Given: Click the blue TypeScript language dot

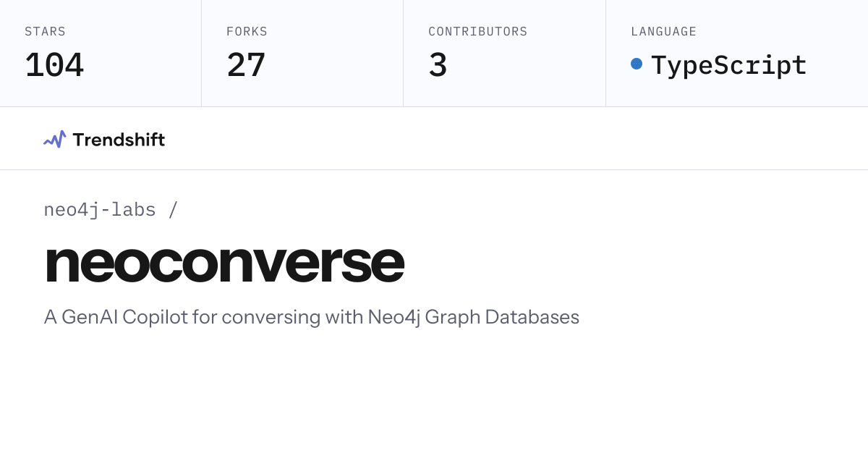Looking at the screenshot, I should point(637,64).
